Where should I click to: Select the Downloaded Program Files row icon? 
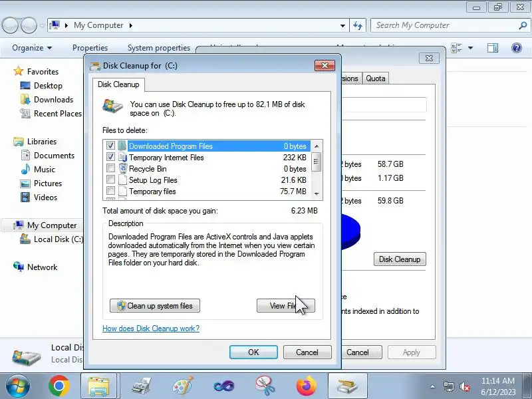[122, 146]
